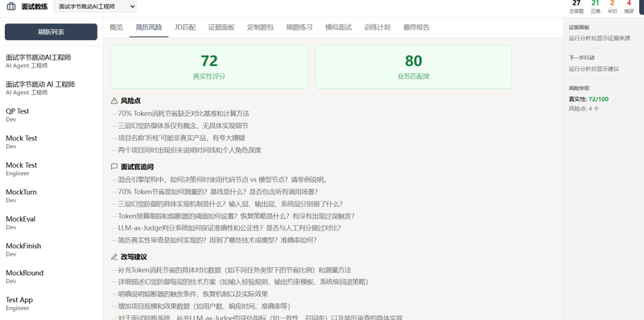Open the 刷题练习 tab

299,27
